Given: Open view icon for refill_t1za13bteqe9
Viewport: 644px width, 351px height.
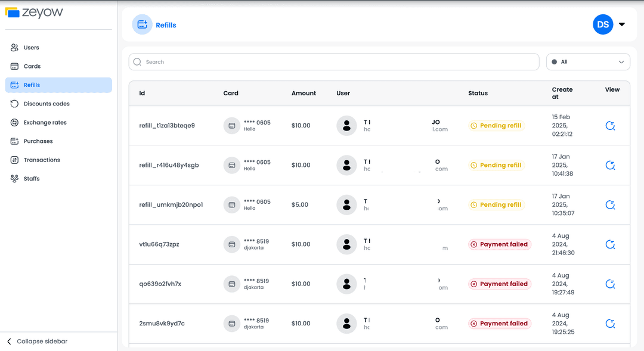Looking at the screenshot, I should [610, 126].
